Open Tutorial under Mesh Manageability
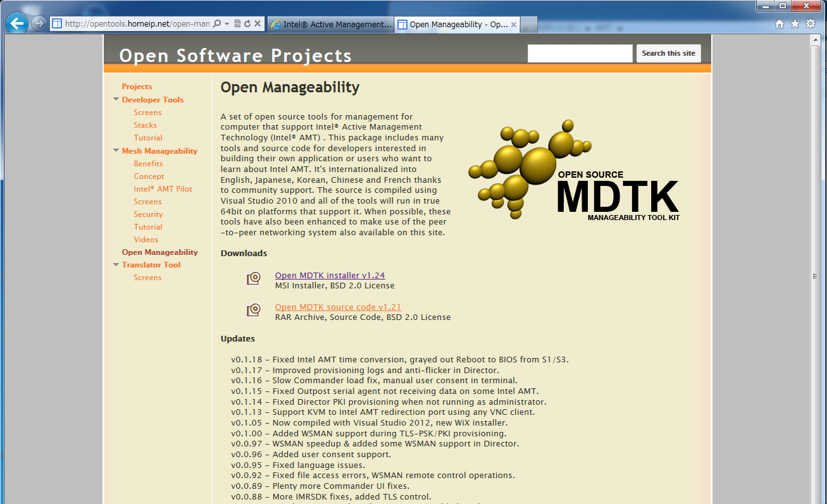The image size is (827, 504). tap(148, 227)
